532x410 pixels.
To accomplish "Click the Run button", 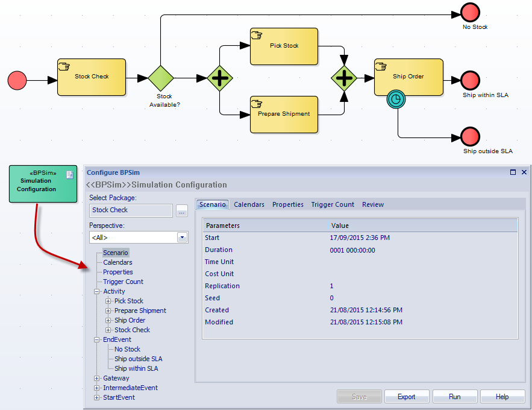I will 455,397.
